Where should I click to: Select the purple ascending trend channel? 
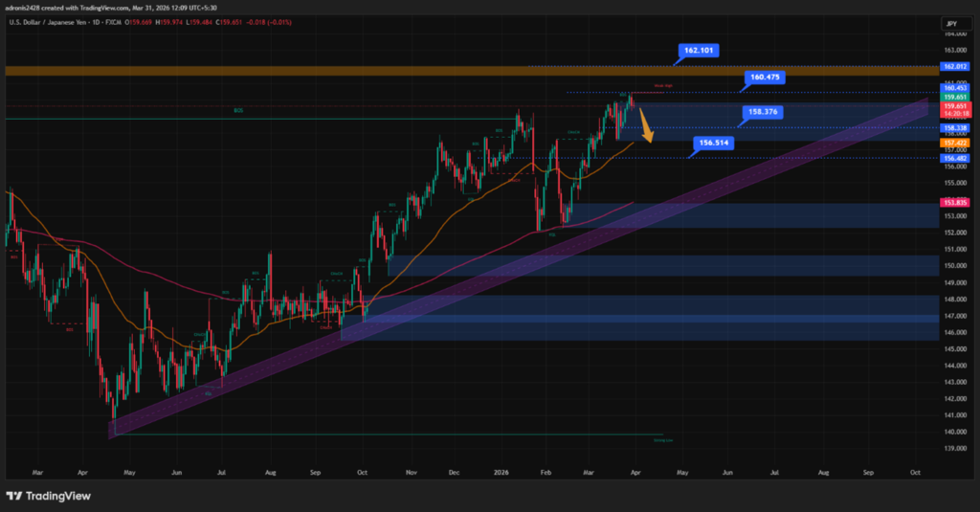tap(519, 269)
